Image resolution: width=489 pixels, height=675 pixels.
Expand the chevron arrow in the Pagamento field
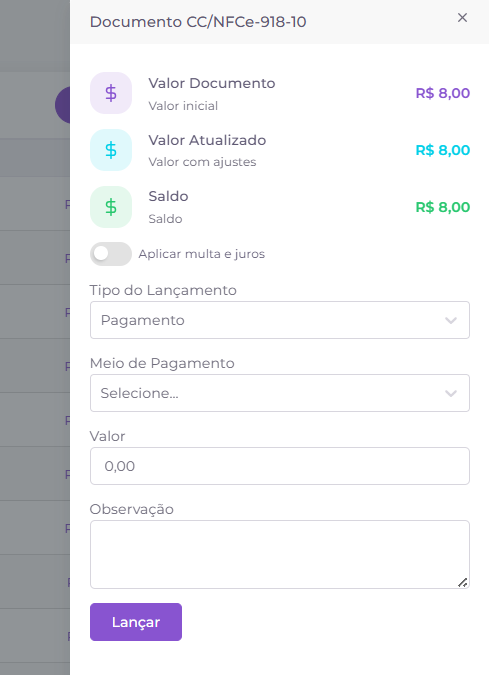point(451,320)
